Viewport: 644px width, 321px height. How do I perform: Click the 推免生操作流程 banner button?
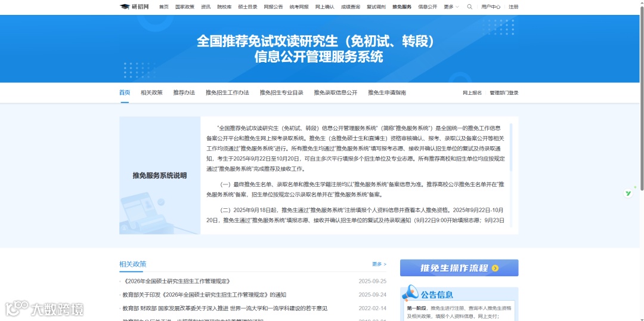click(x=459, y=268)
